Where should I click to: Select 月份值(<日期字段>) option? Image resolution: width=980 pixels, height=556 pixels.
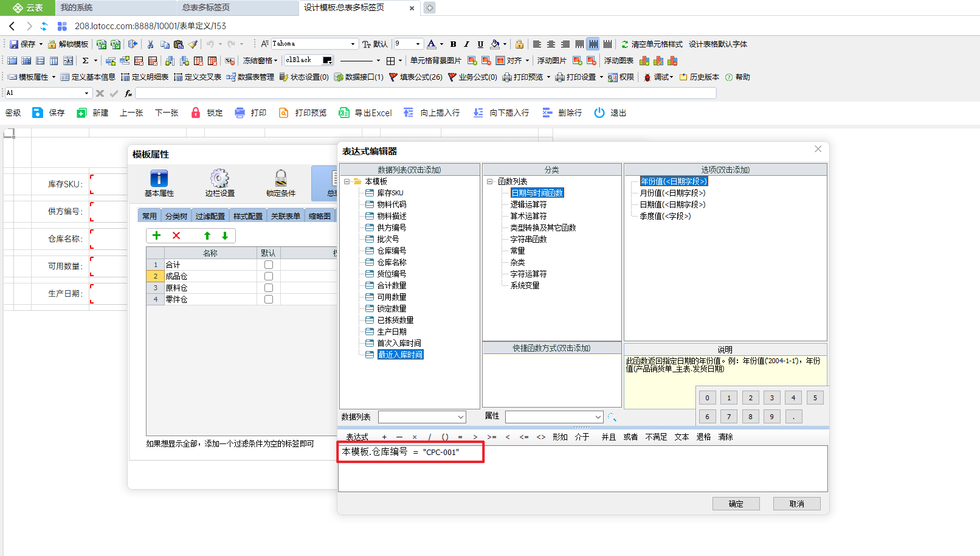click(x=672, y=193)
